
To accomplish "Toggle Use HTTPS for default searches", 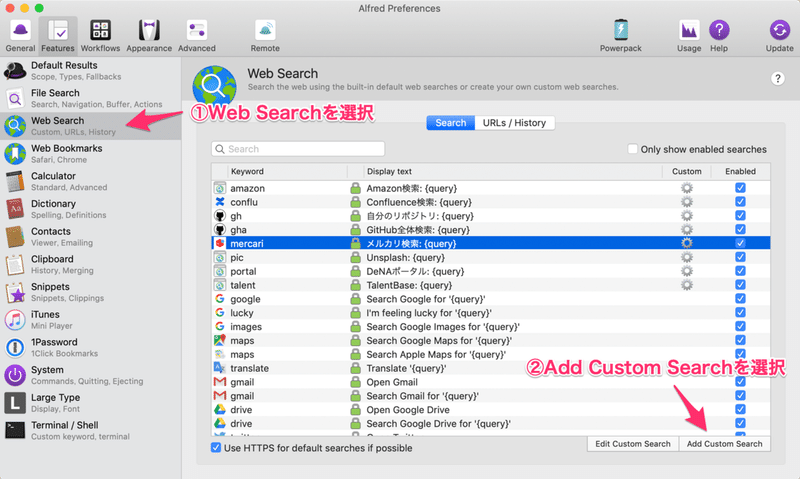I will point(216,448).
